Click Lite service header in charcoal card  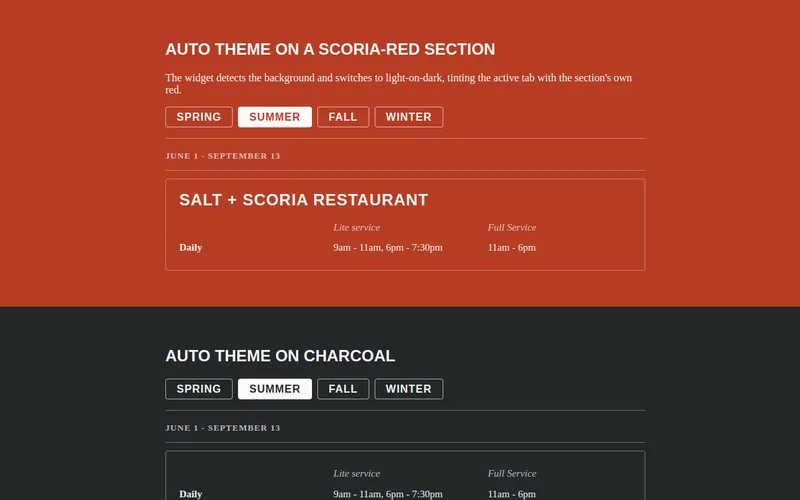point(357,473)
